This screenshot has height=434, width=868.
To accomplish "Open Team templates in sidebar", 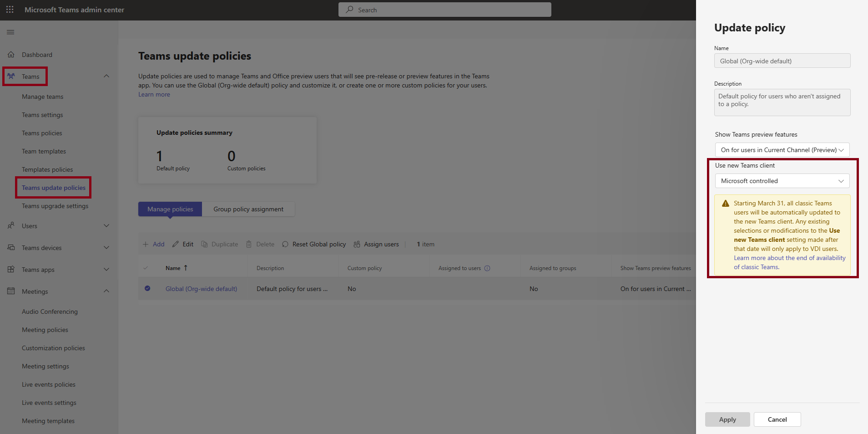I will click(x=44, y=151).
